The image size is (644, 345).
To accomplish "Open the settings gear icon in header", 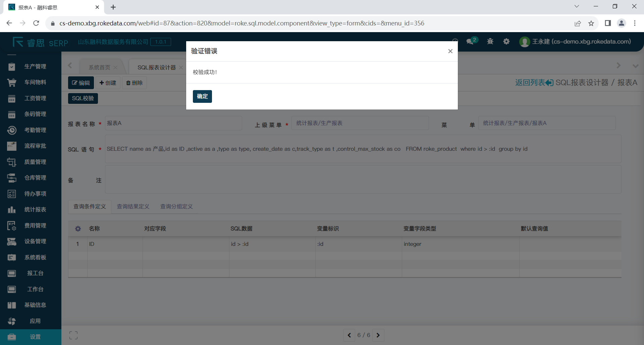I will (506, 42).
